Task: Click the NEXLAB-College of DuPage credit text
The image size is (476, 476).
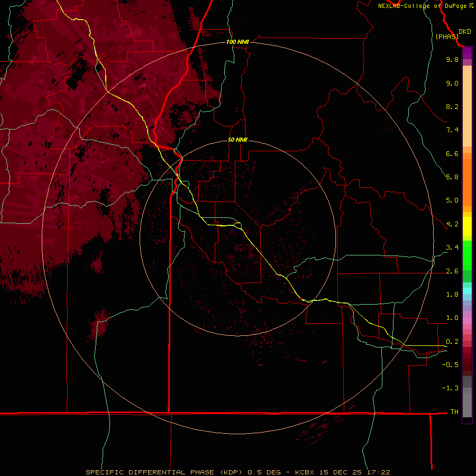Action: (x=426, y=6)
